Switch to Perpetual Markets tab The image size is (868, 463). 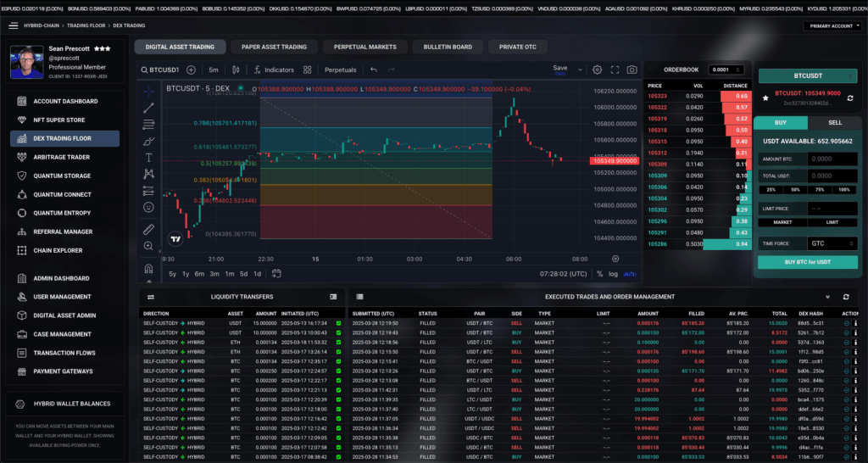[364, 47]
